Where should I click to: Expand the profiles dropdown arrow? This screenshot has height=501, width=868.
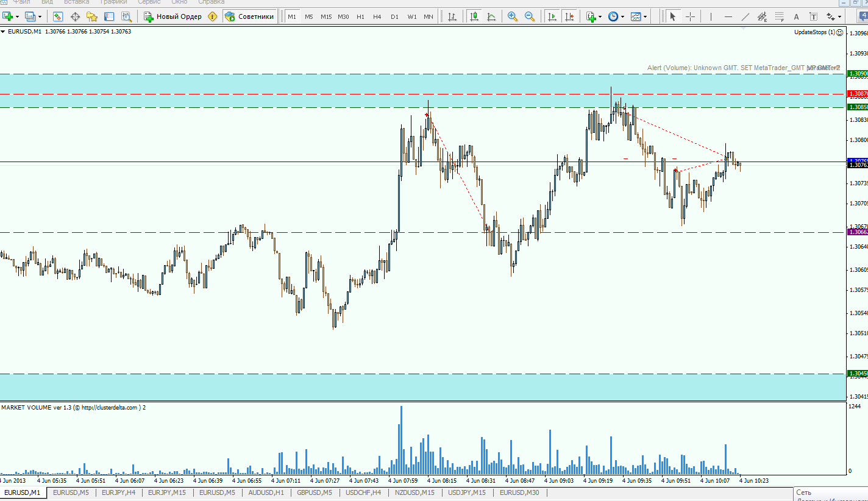(40, 16)
